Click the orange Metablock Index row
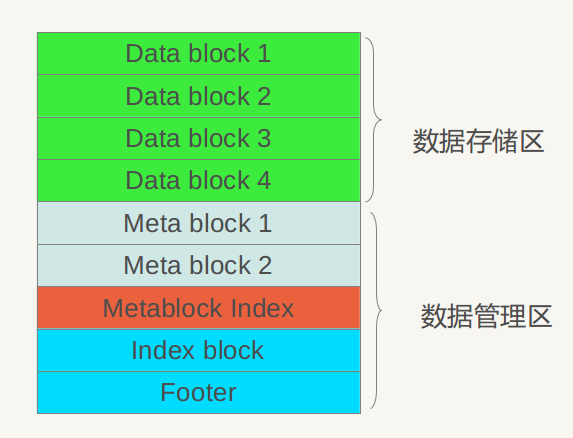Screen dimensions: 573x438 point(199,308)
